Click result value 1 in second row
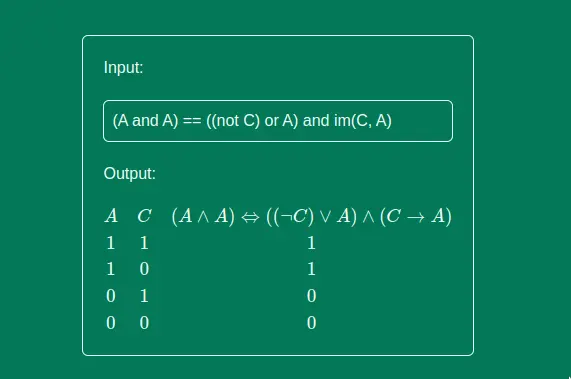 (x=311, y=269)
